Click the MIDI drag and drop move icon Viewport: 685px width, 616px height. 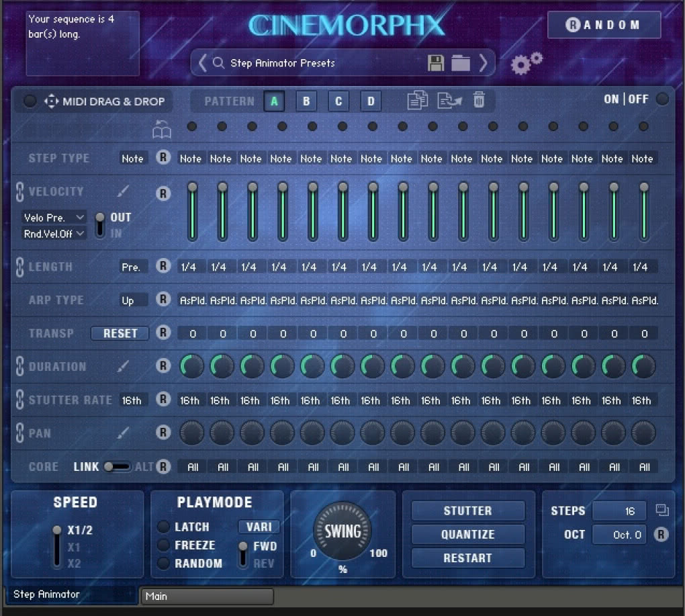coord(51,101)
